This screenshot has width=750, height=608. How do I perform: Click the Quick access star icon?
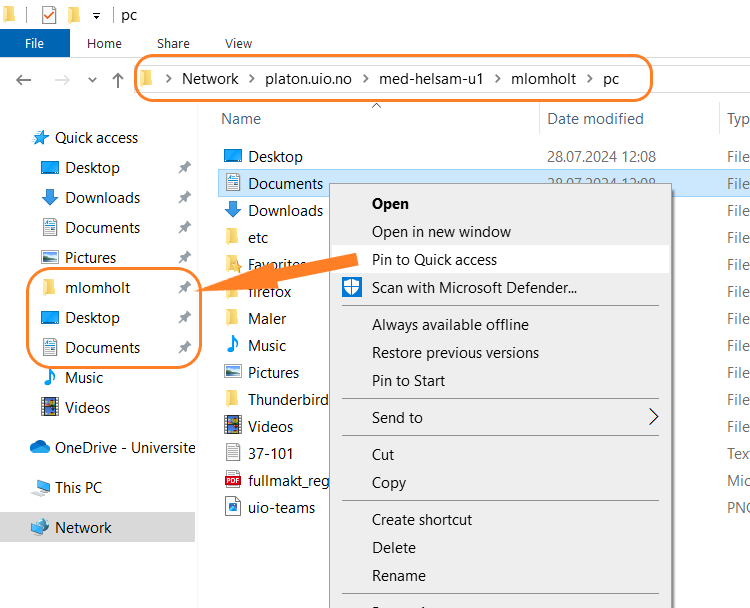pos(40,138)
